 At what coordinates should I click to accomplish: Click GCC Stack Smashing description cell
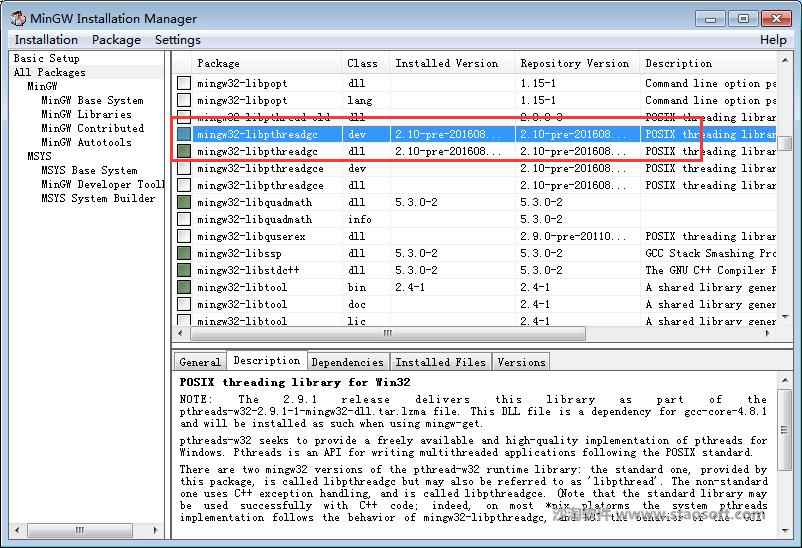710,253
